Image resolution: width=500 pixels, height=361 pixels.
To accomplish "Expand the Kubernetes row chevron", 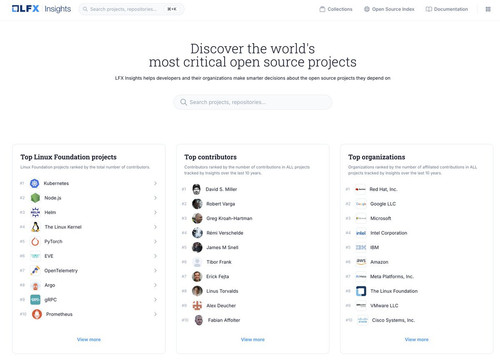I will [155, 183].
